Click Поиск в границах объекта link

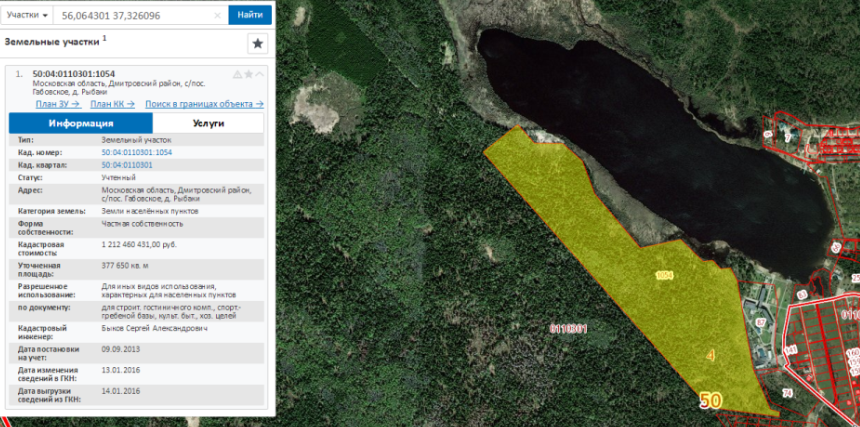[205, 104]
